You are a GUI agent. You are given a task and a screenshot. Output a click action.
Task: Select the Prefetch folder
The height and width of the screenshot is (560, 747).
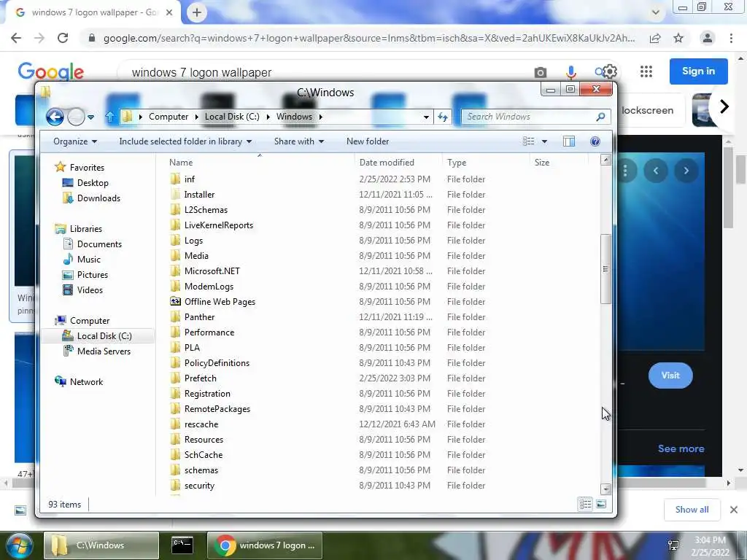(x=200, y=378)
